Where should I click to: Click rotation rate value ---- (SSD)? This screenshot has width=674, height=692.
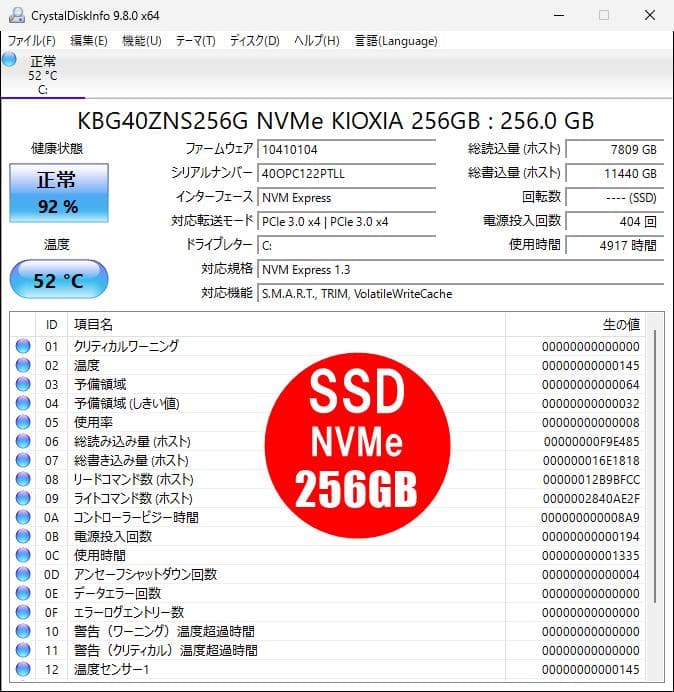pos(615,197)
